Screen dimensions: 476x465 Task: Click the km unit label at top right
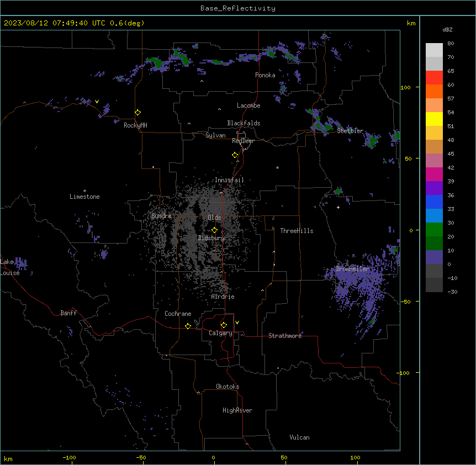(x=411, y=23)
